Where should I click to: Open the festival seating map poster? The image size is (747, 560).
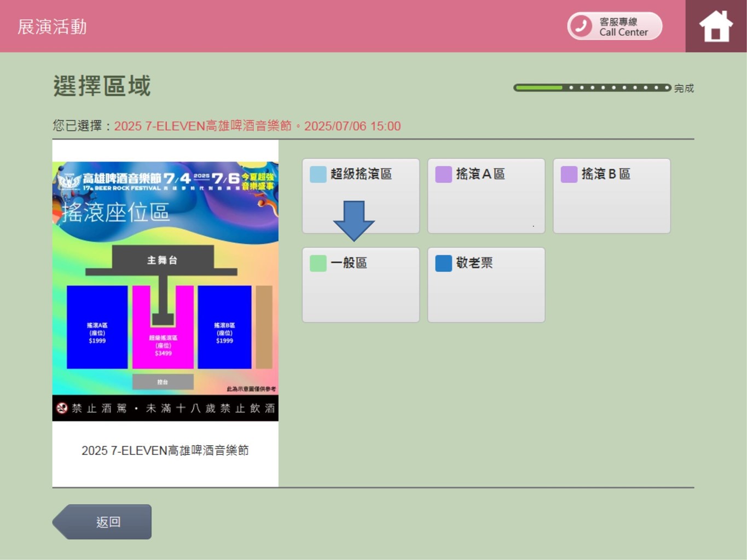point(165,291)
